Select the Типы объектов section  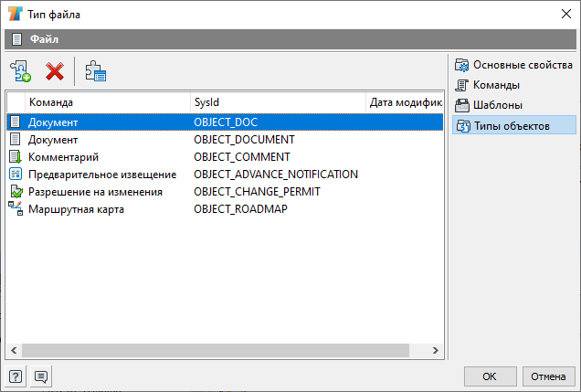click(514, 125)
